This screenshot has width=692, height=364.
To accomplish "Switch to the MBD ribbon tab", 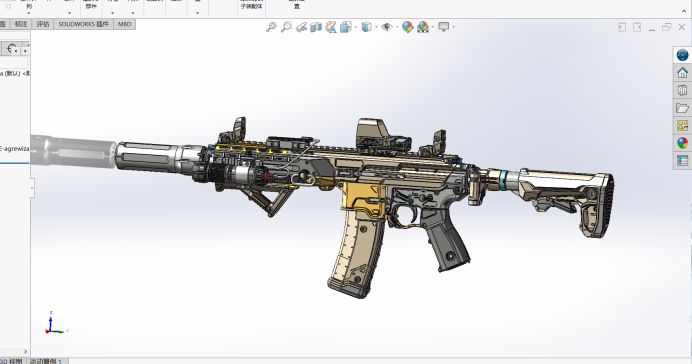I will 124,24.
